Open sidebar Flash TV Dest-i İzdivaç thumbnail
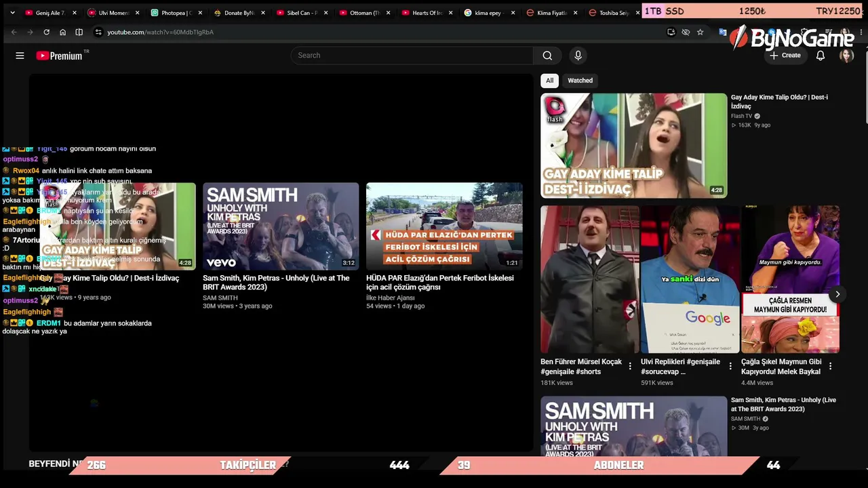 [x=633, y=146]
